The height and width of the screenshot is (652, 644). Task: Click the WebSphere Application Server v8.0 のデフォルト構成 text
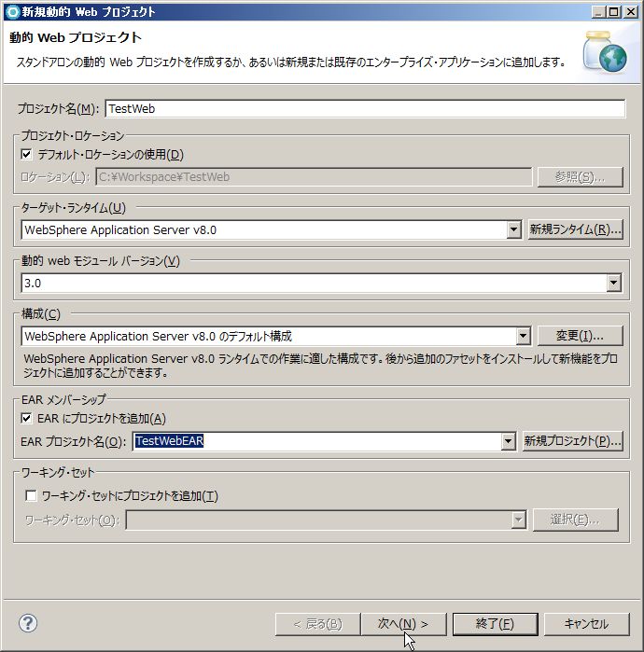pos(158,336)
